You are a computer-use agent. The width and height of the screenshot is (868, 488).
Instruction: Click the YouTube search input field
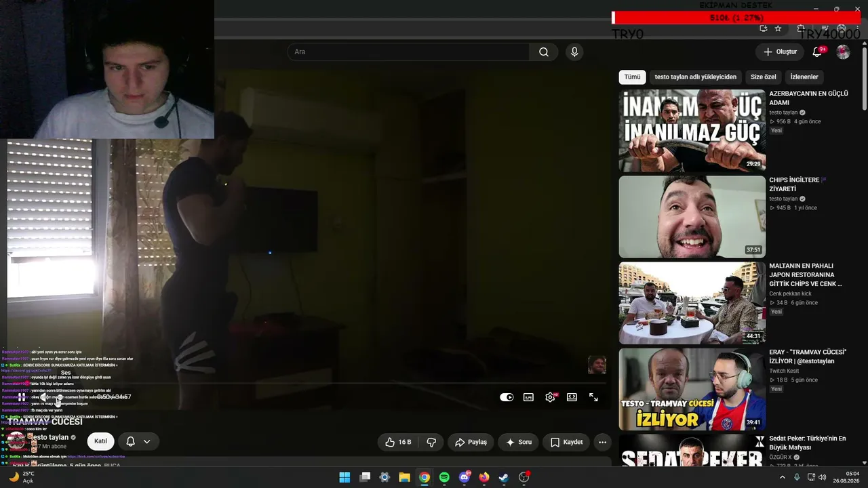tap(408, 52)
